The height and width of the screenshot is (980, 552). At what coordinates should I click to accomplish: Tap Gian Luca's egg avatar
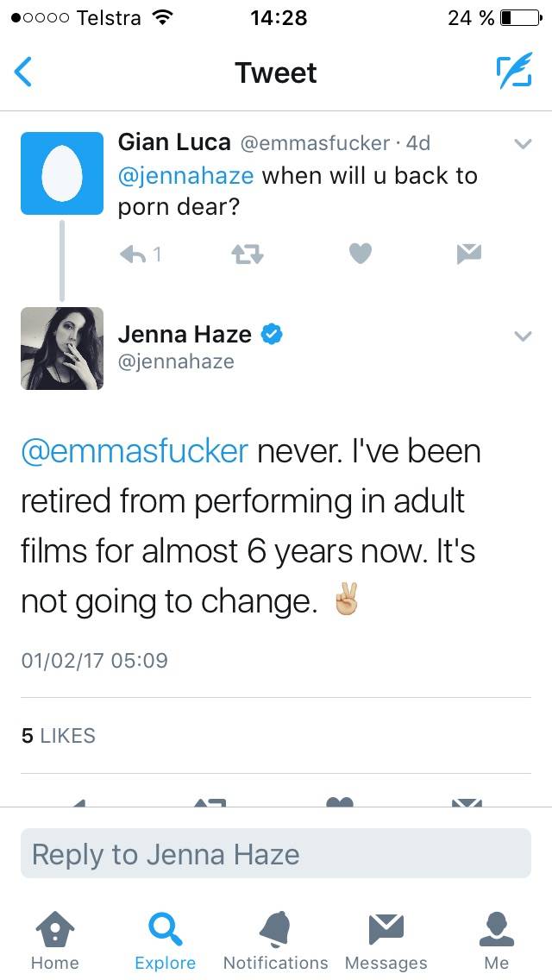[61, 173]
